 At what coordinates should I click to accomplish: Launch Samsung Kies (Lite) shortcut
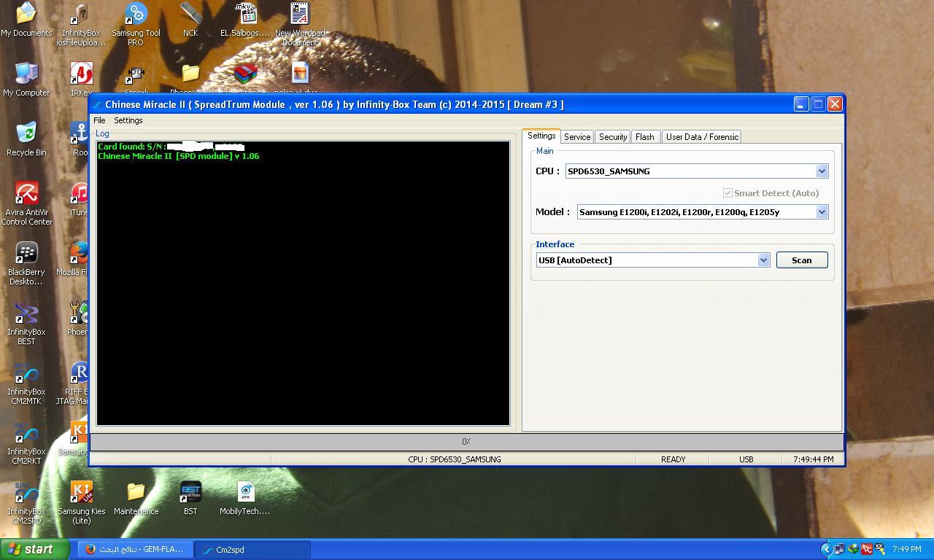point(81,502)
